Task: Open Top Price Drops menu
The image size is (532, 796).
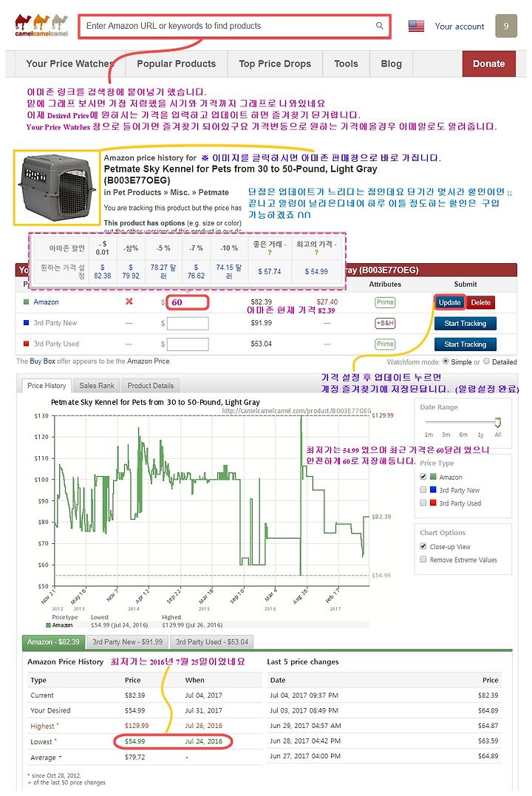Action: 275,64
